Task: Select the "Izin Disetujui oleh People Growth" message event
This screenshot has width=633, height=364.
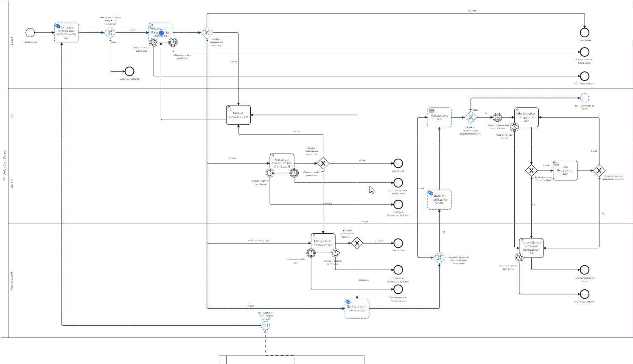Action: [265, 325]
